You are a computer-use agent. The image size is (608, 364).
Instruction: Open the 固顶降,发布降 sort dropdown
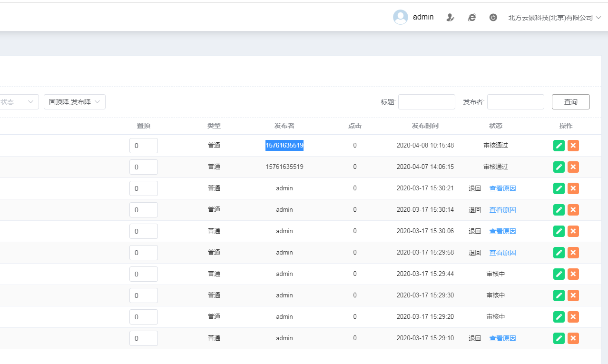pyautogui.click(x=75, y=102)
